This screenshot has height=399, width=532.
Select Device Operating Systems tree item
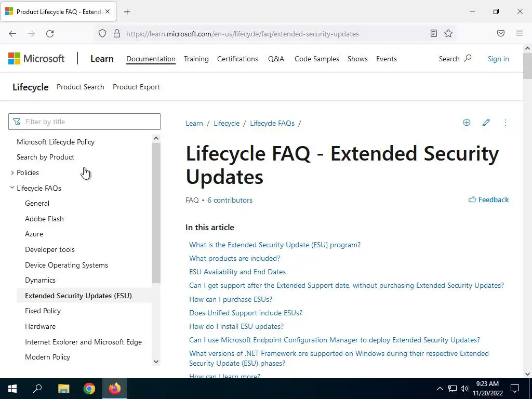(66, 265)
